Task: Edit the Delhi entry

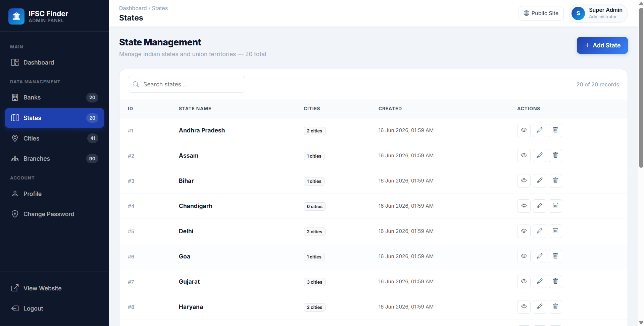Action: (539, 231)
